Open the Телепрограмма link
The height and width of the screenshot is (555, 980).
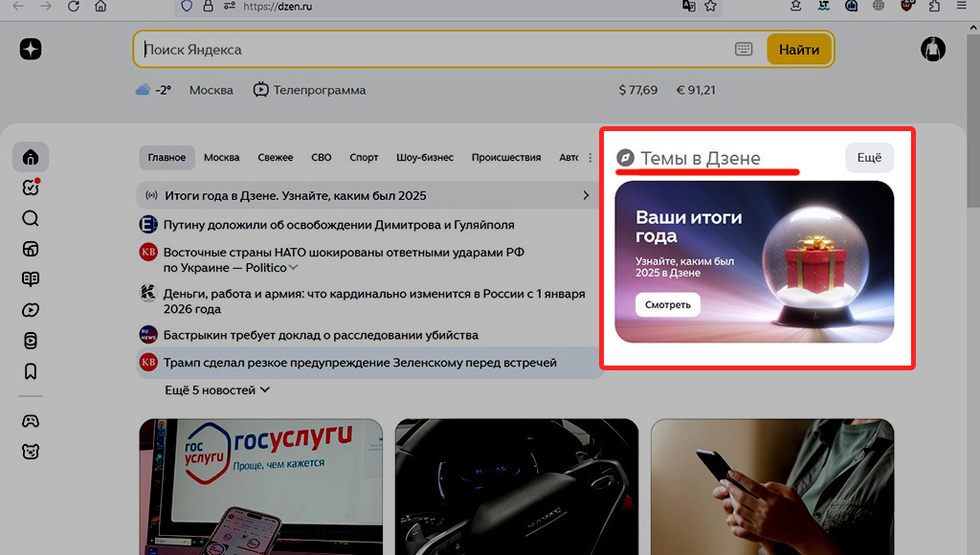(309, 90)
